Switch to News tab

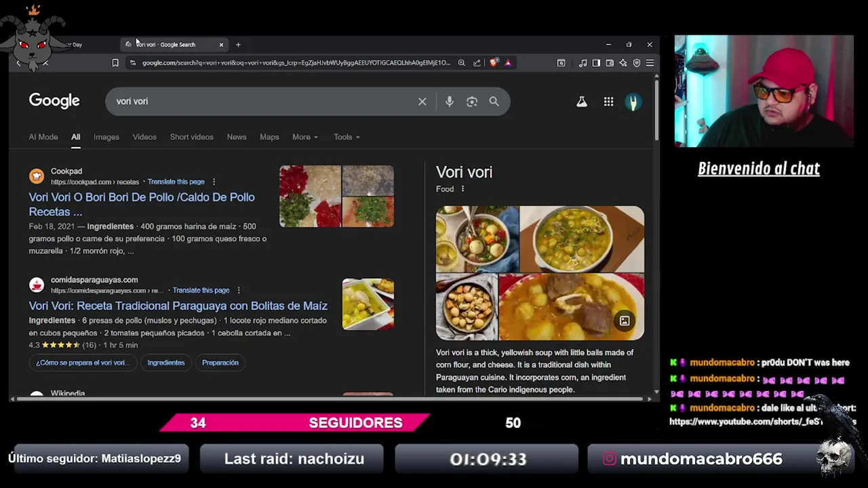click(237, 137)
